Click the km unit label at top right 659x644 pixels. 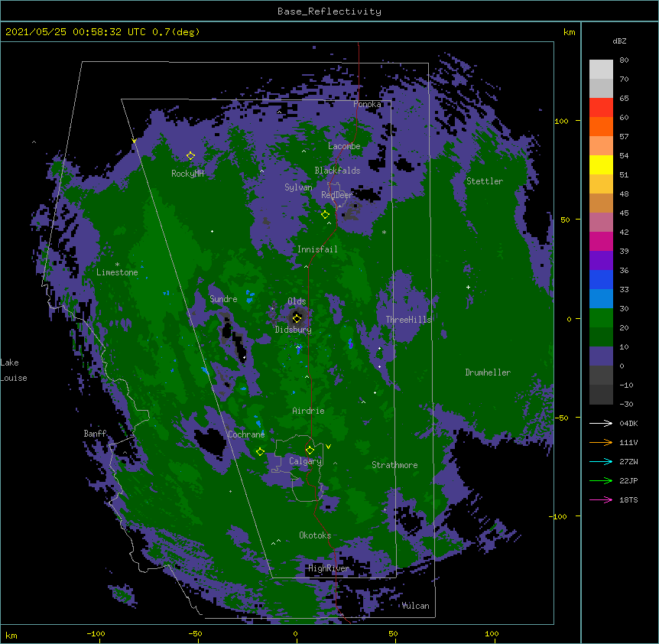pyautogui.click(x=569, y=32)
